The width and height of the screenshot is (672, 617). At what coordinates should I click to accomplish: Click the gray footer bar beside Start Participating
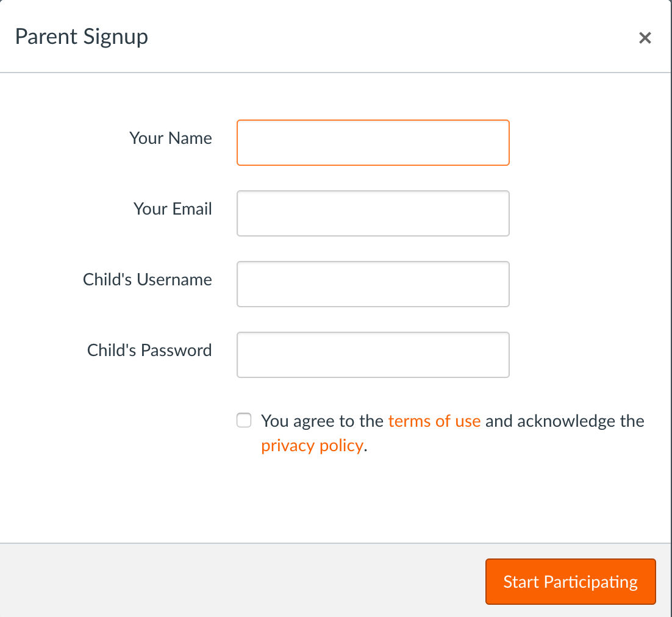tap(244, 580)
